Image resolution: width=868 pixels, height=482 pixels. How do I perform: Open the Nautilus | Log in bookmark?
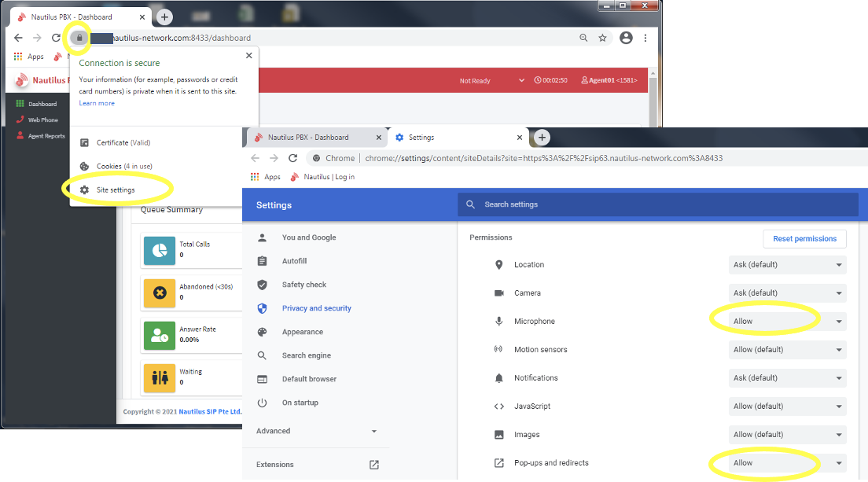pyautogui.click(x=322, y=177)
